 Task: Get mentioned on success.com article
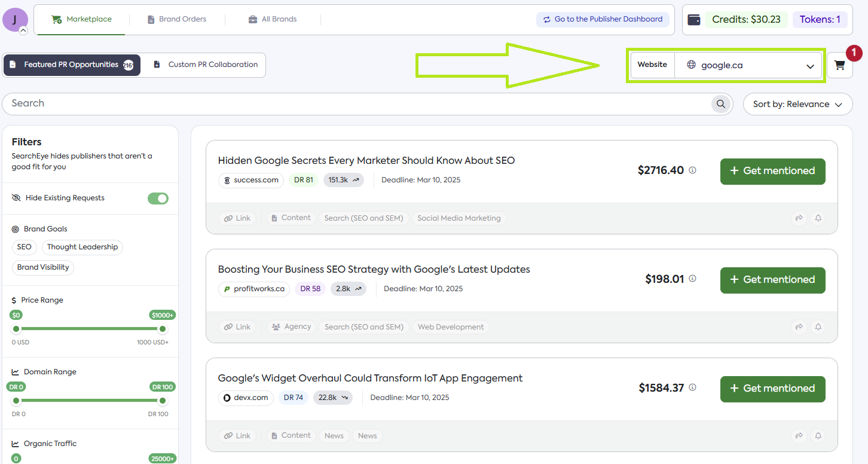coord(772,171)
